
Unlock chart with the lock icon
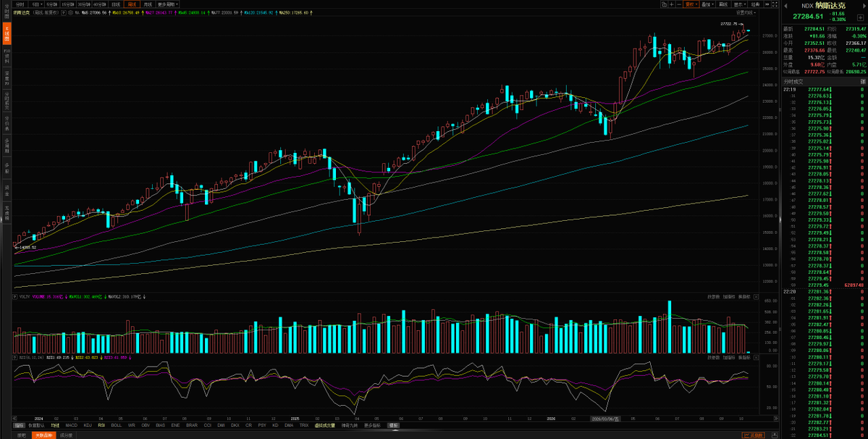click(665, 4)
